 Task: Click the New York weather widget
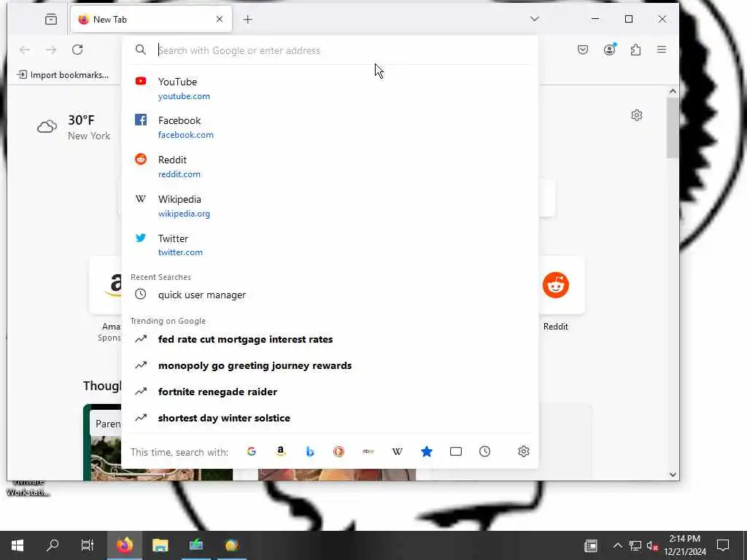point(74,127)
